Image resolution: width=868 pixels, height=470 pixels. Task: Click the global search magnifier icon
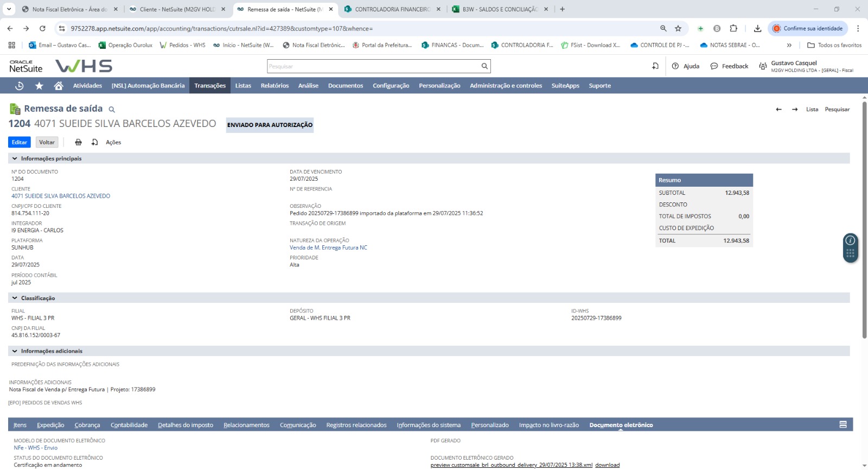click(x=484, y=66)
